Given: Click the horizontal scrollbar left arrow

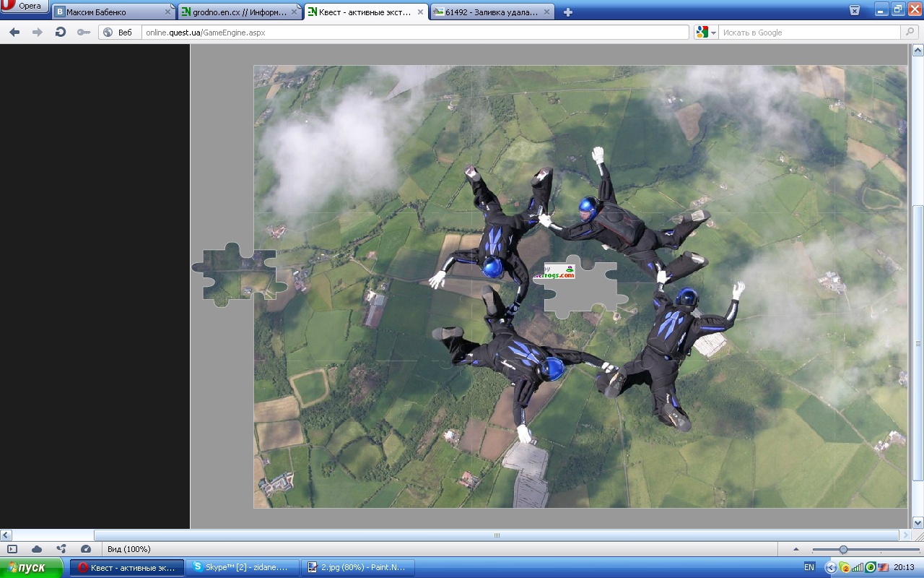Looking at the screenshot, I should click(6, 535).
